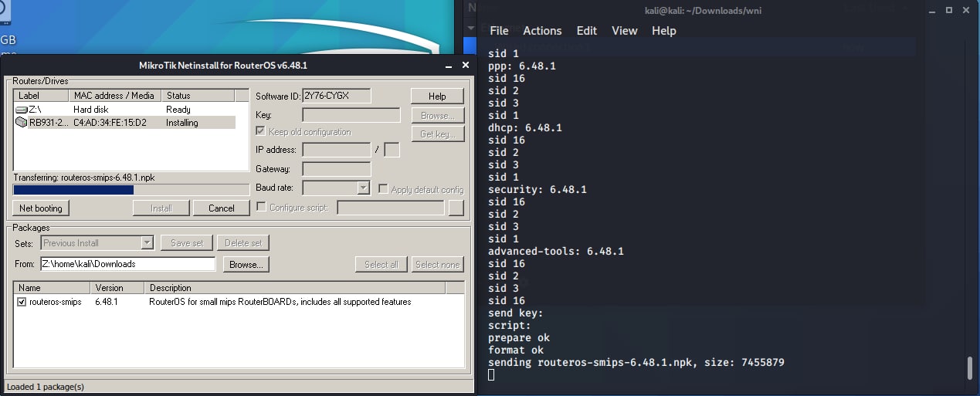Click 'security: 6.48.1' terminal line
980x396 pixels.
537,189
